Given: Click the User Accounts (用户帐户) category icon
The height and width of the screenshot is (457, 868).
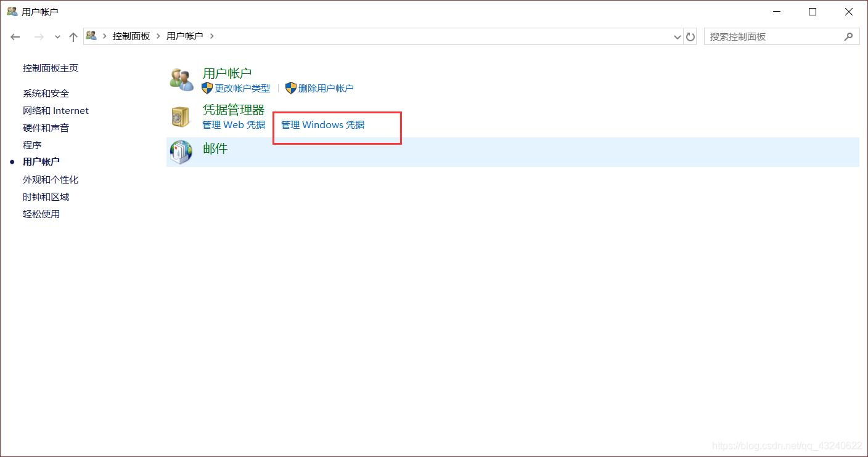Looking at the screenshot, I should click(x=181, y=79).
